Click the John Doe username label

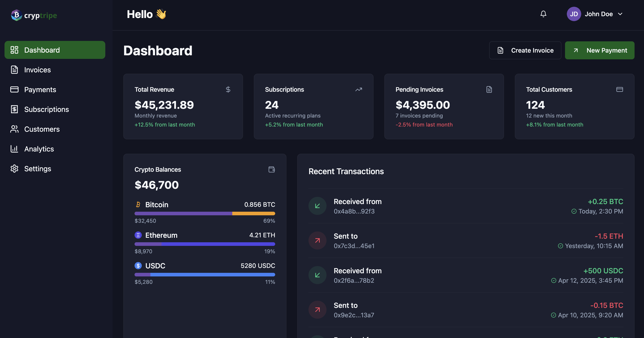click(599, 14)
